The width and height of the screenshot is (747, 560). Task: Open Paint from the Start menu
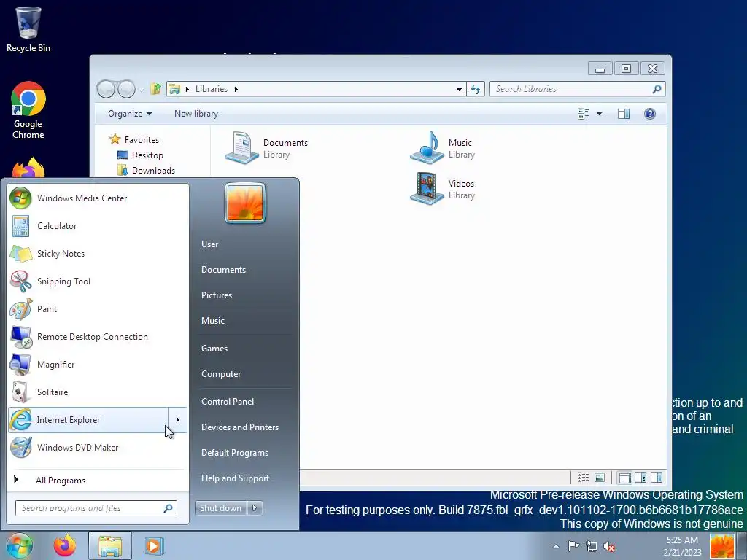[98, 308]
